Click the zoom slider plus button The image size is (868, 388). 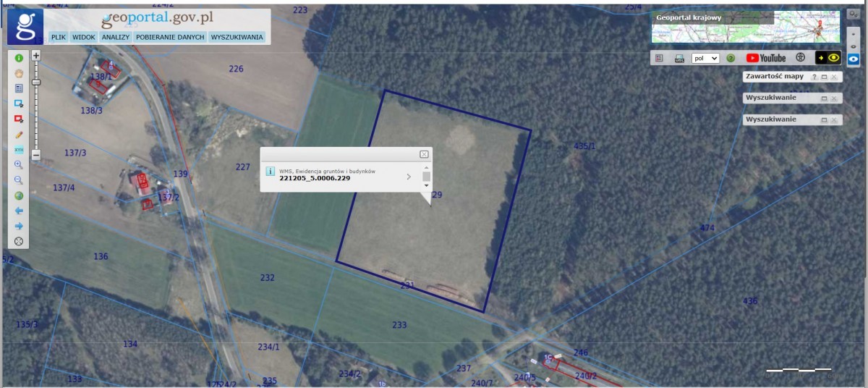pos(36,56)
